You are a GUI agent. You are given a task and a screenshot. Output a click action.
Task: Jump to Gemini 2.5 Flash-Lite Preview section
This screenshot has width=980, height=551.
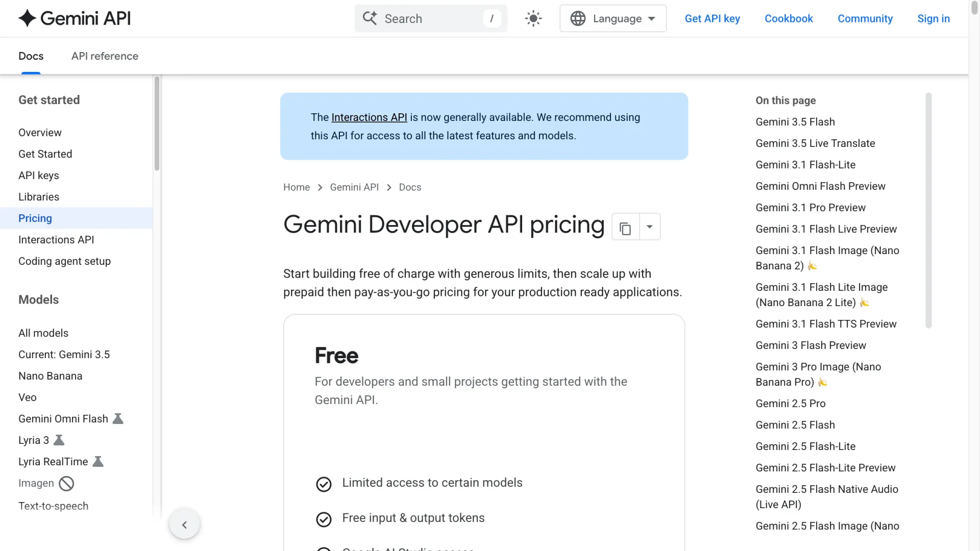(825, 468)
